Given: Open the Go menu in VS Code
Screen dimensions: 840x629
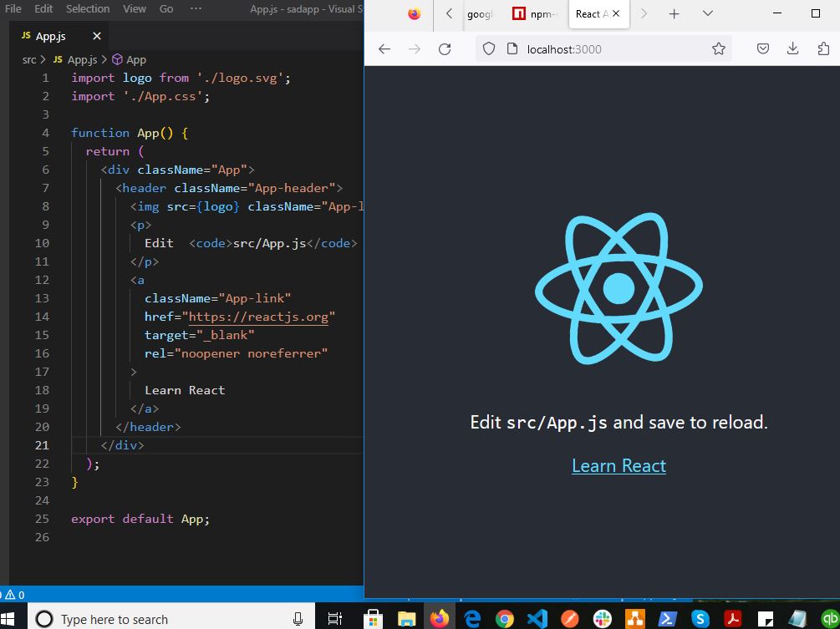Looking at the screenshot, I should coord(166,9).
